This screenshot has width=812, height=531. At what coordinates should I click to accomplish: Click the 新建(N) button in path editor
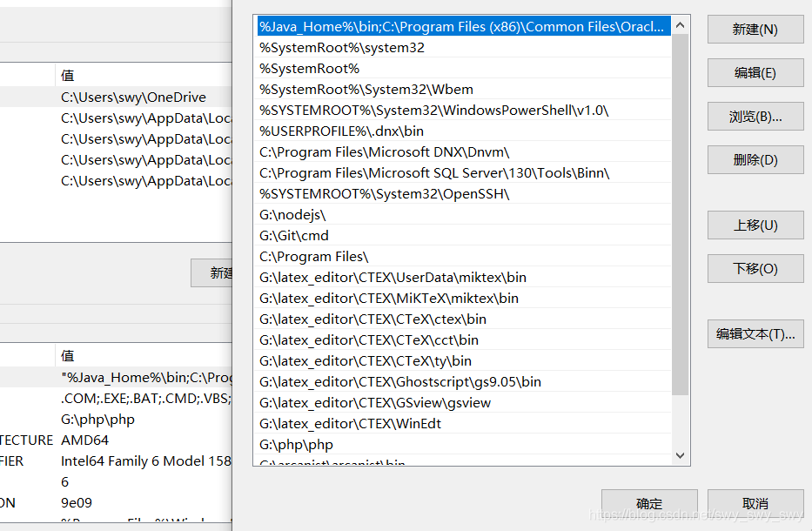coord(755,30)
